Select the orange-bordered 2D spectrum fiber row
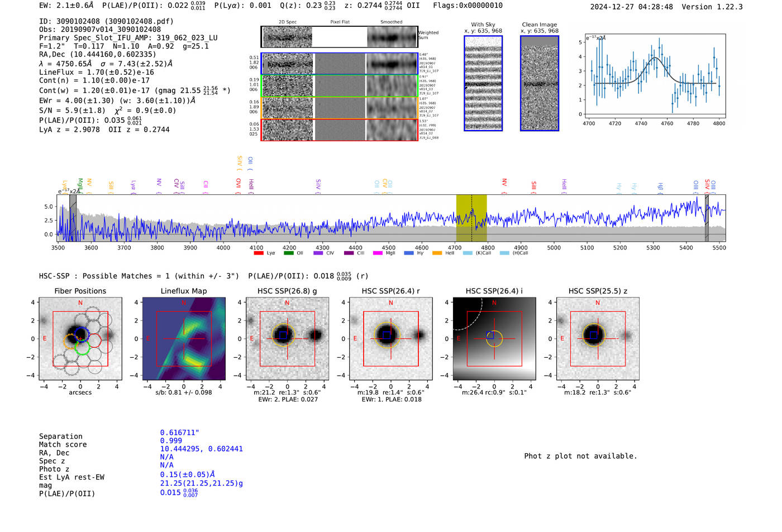 point(339,108)
